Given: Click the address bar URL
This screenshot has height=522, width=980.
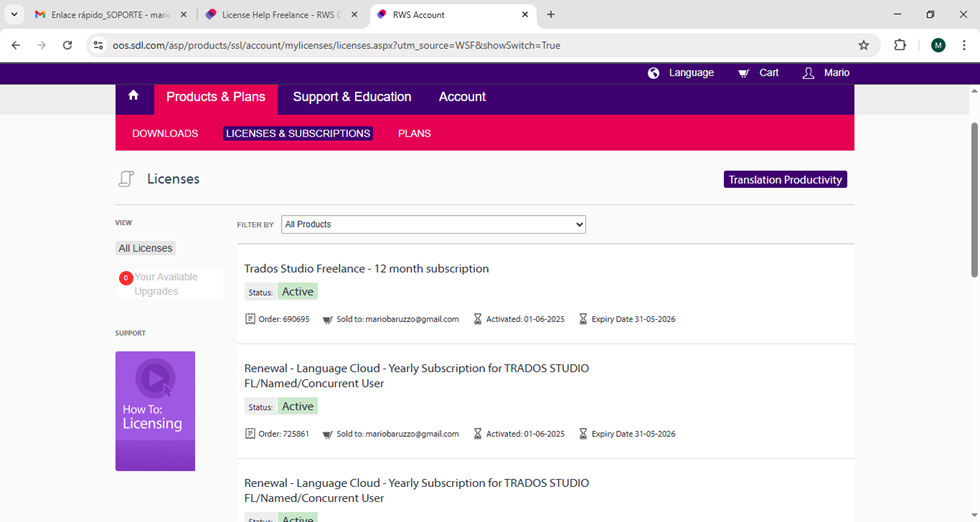Looking at the screenshot, I should pyautogui.click(x=336, y=45).
